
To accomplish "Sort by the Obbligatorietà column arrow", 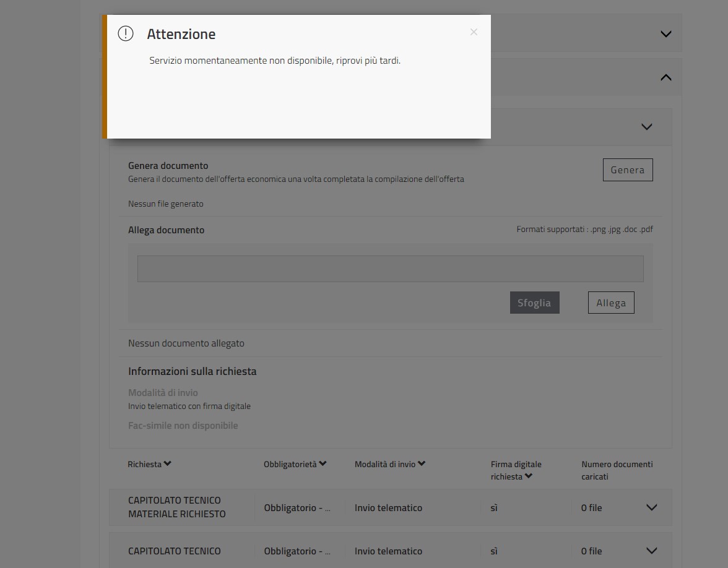I will (x=323, y=464).
